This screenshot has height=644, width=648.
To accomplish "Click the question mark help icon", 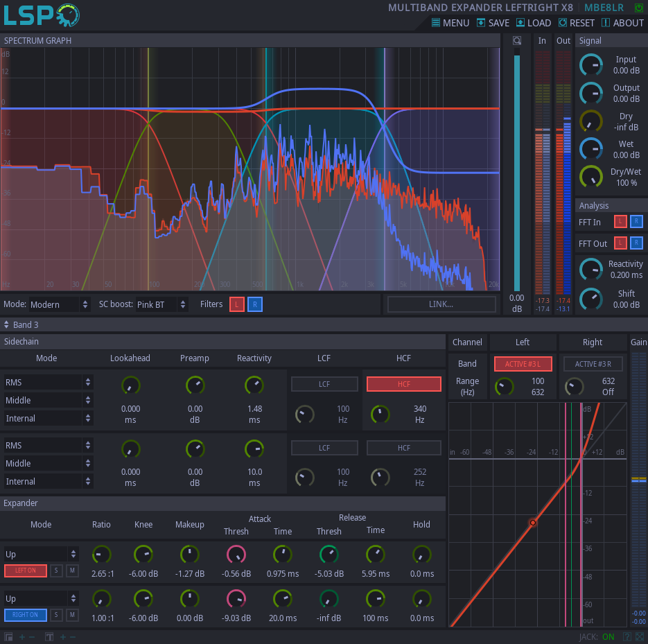I will pos(627,637).
